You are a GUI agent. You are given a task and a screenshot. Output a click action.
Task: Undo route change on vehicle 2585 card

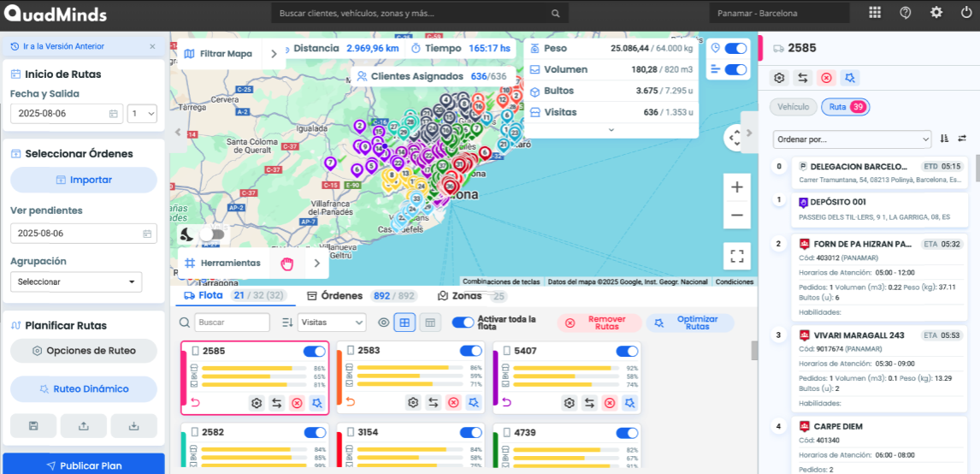click(194, 403)
